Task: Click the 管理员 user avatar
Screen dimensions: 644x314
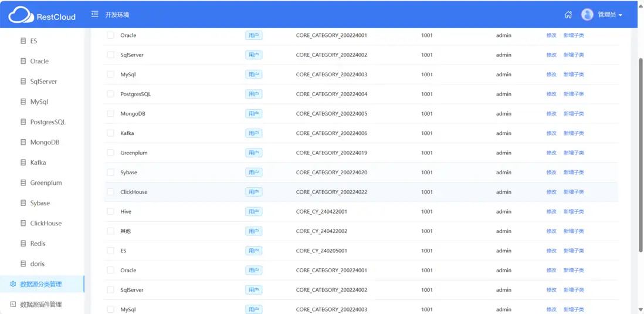Action: [x=587, y=15]
